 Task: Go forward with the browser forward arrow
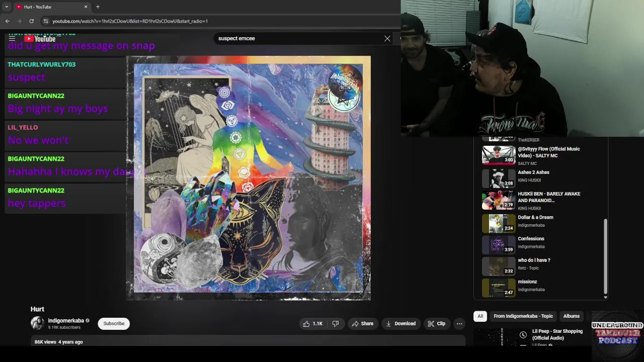pyautogui.click(x=20, y=21)
